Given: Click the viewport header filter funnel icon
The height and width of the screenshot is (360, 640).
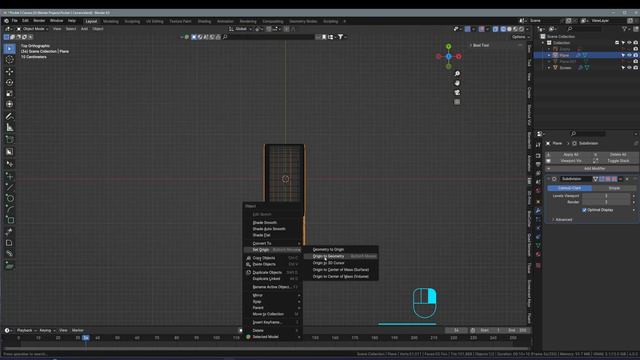Looking at the screenshot, I should point(340,37).
